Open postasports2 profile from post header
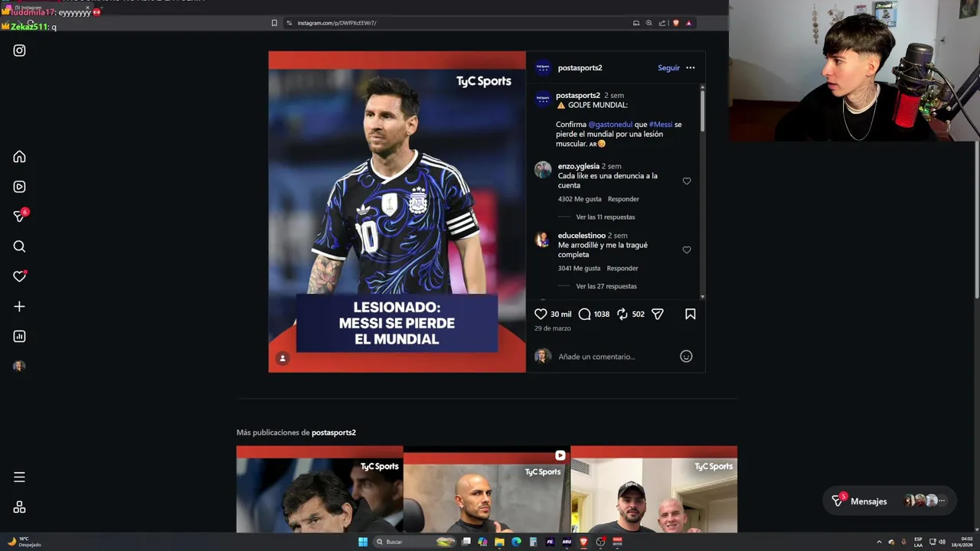 pyautogui.click(x=580, y=67)
